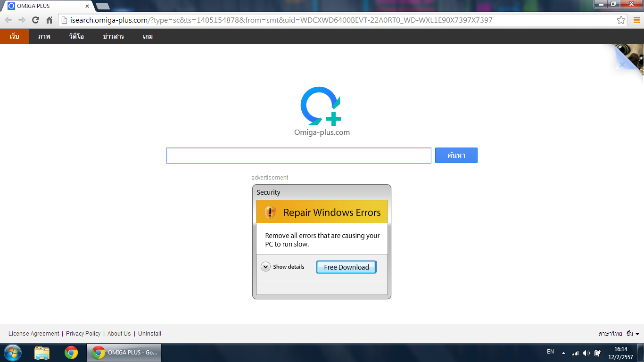Open the Privacy Policy link
The width and height of the screenshot is (644, 362).
pos(83,334)
